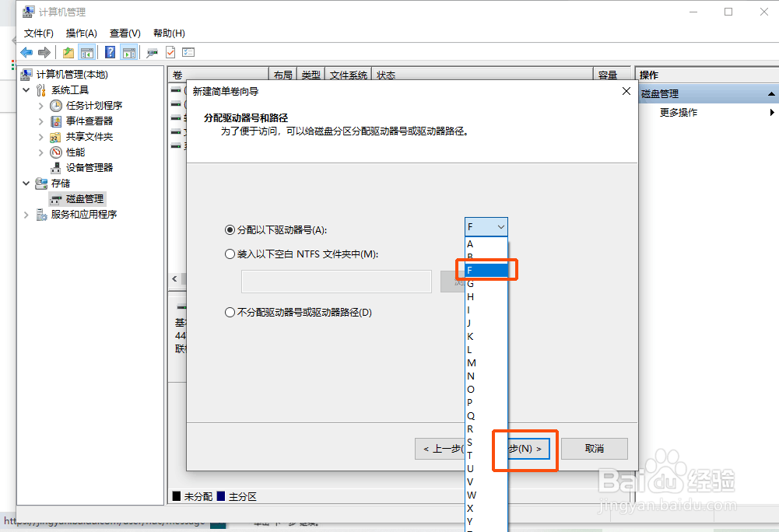Toggle the show/hide console tree icon
The height and width of the screenshot is (532, 779).
pos(87,52)
